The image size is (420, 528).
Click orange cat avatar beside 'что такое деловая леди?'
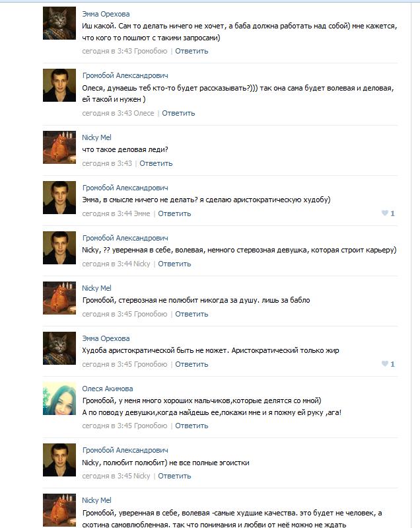point(59,147)
